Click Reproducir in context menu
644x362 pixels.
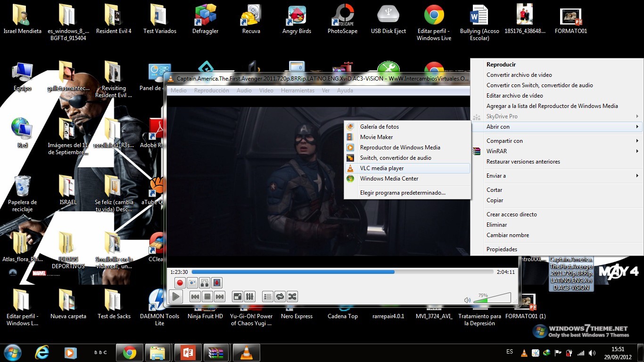[x=557, y=65]
